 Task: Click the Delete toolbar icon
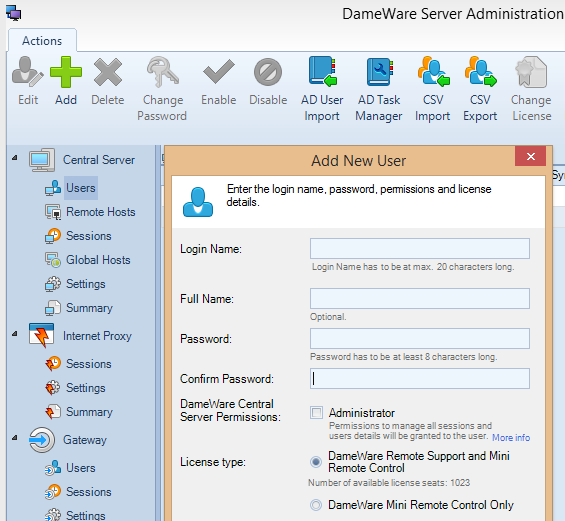coord(108,72)
